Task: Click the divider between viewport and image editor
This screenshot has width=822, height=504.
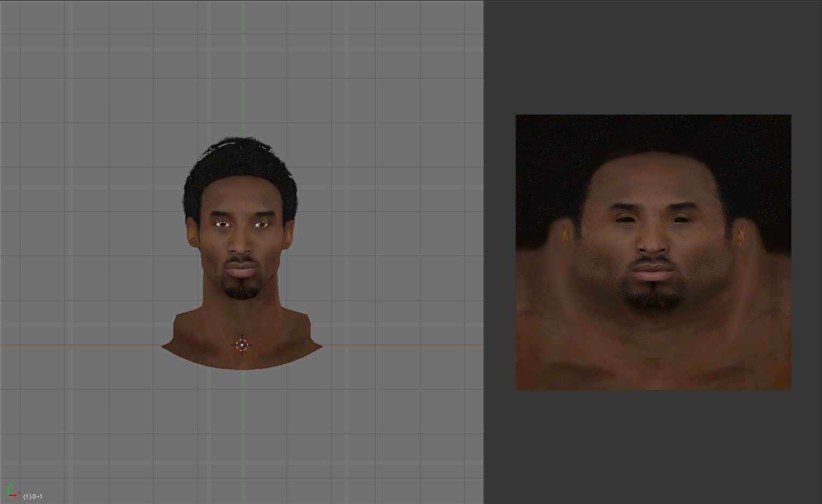Action: (x=484, y=252)
